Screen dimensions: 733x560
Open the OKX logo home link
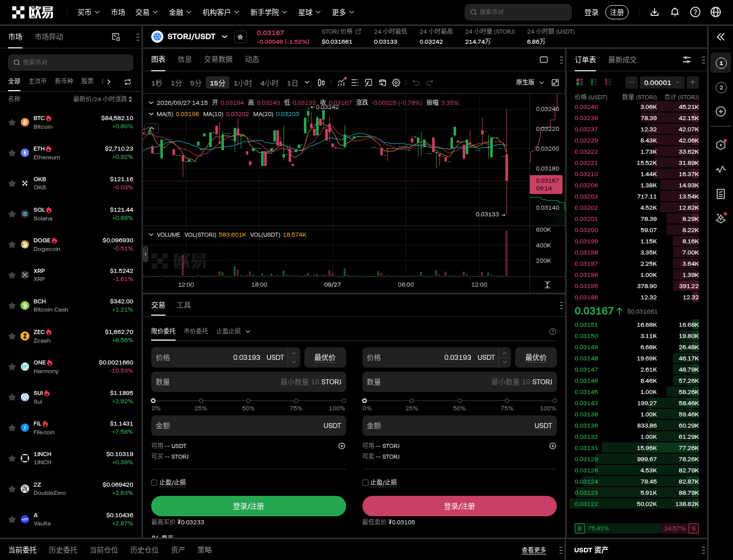33,12
